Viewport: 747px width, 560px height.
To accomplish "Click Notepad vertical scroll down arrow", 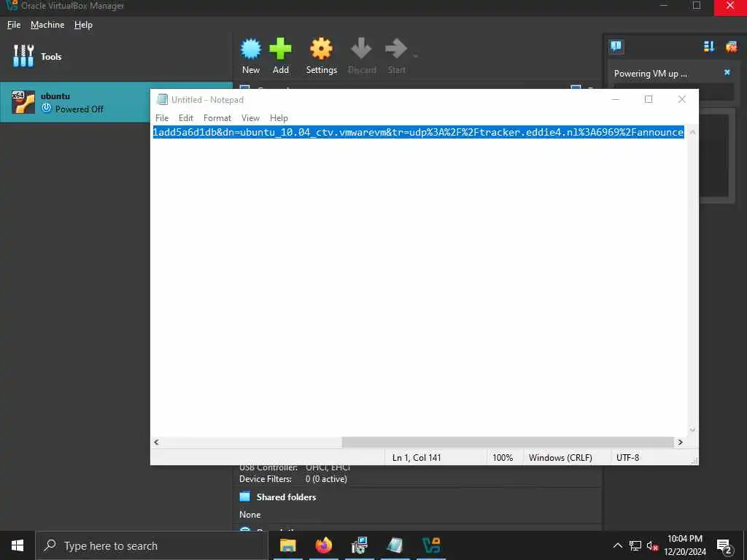I will click(692, 430).
